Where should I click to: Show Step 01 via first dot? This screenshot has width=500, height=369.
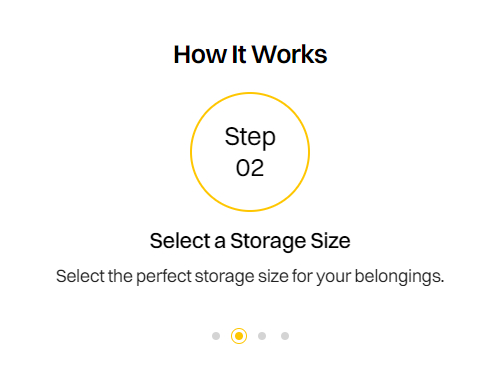(216, 336)
